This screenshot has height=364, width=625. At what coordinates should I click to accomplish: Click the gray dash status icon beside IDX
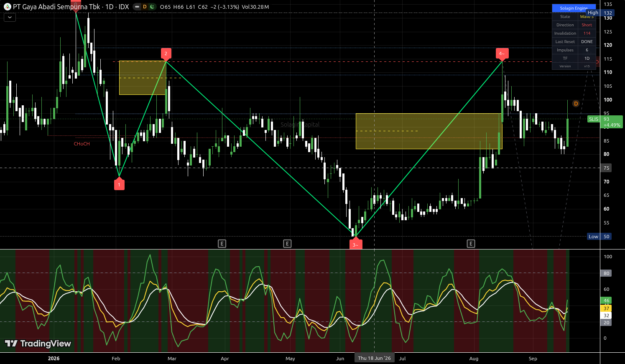(137, 7)
